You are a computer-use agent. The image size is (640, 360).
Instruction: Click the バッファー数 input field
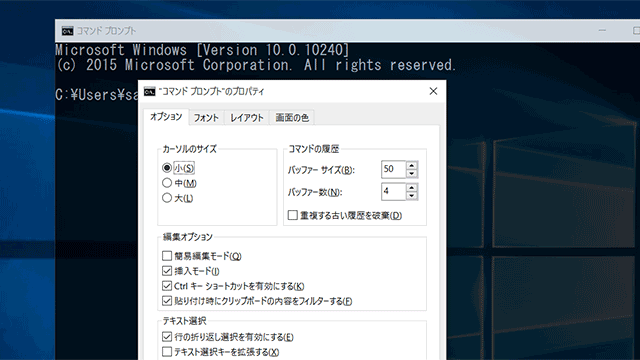pyautogui.click(x=393, y=191)
